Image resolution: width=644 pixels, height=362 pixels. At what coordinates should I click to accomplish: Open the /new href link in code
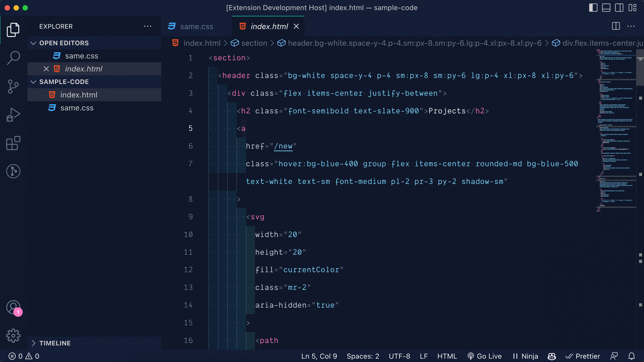click(283, 146)
